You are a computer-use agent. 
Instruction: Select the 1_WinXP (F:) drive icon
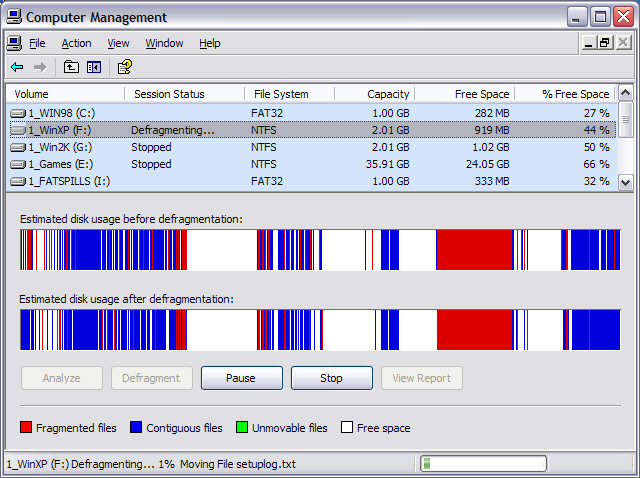tap(18, 130)
